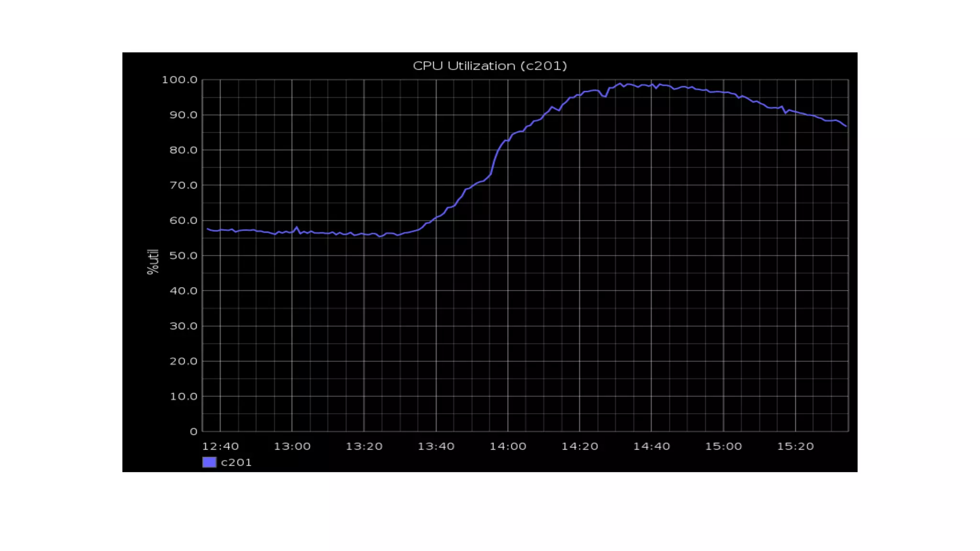Click the 80.0 y-axis value
Screen dimensions: 980x551
pyautogui.click(x=183, y=150)
